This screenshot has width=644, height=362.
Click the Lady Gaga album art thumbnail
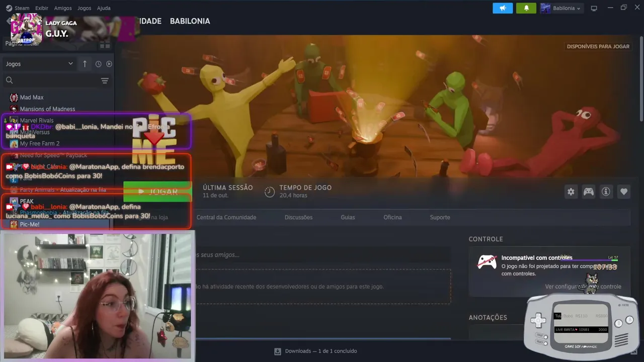tap(26, 29)
